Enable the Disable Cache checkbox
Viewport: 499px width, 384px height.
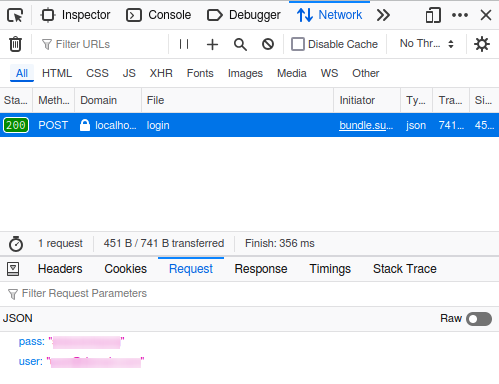coord(298,44)
